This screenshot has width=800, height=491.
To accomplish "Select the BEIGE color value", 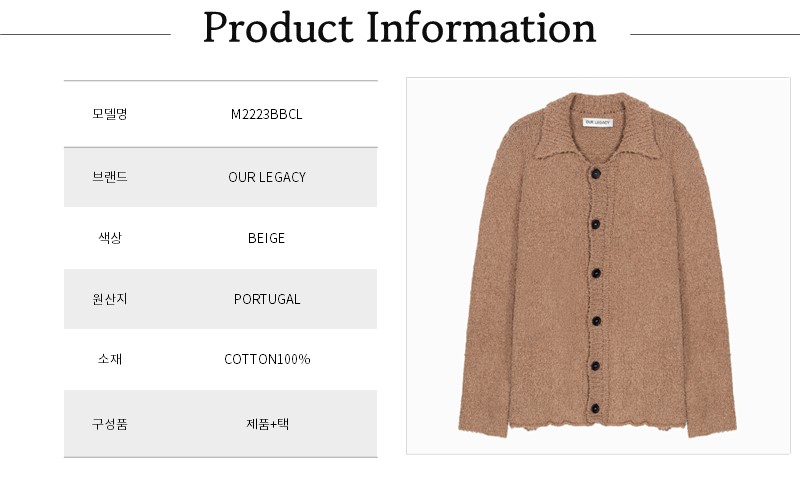I will tap(266, 238).
